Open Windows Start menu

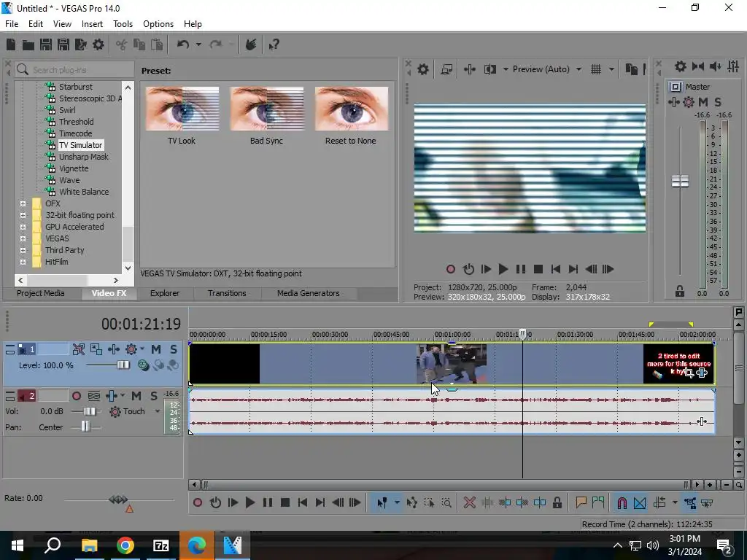[18, 545]
